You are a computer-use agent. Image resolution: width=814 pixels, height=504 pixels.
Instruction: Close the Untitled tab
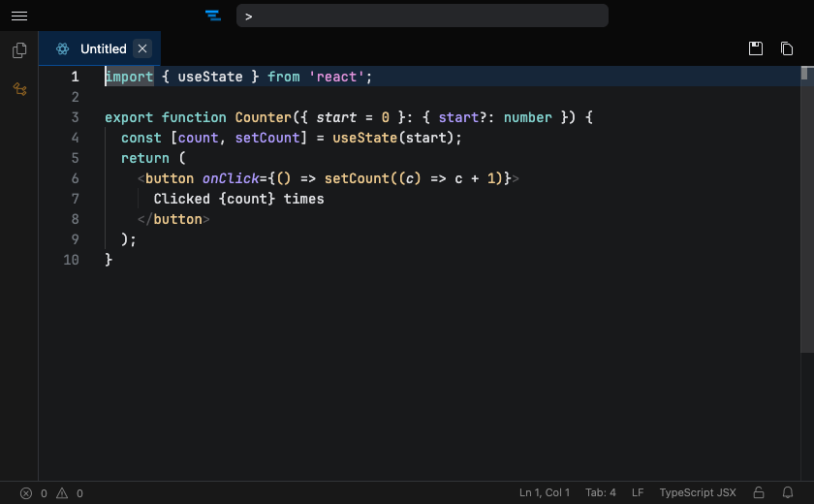click(x=142, y=48)
